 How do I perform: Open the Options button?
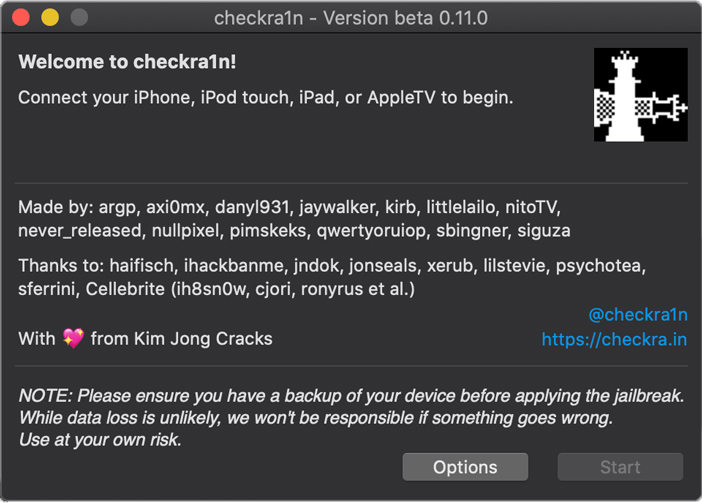coord(465,467)
